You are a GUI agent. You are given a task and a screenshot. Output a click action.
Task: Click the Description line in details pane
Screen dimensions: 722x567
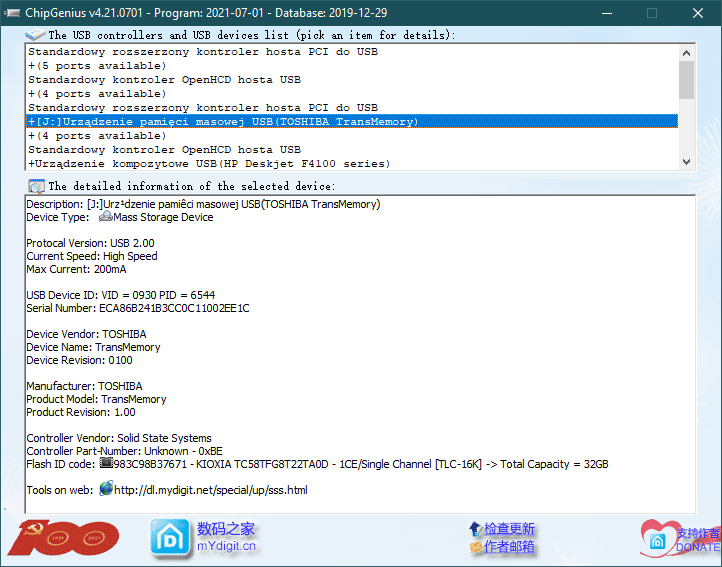(x=203, y=204)
